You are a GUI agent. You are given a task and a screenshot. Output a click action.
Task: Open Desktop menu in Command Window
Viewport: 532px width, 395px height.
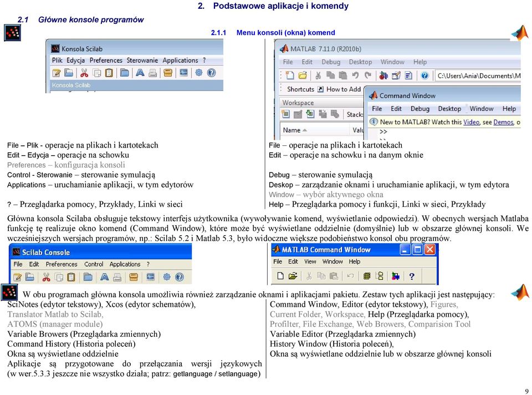pyautogui.click(x=449, y=109)
